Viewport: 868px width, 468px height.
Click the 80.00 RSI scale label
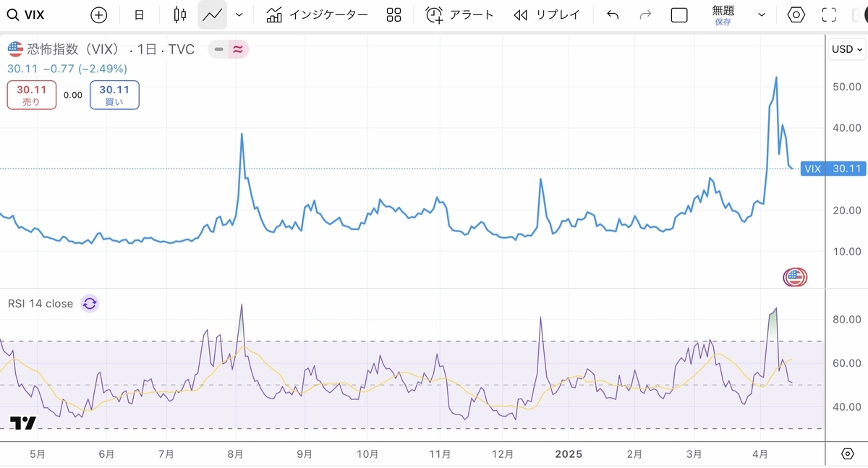pyautogui.click(x=847, y=319)
